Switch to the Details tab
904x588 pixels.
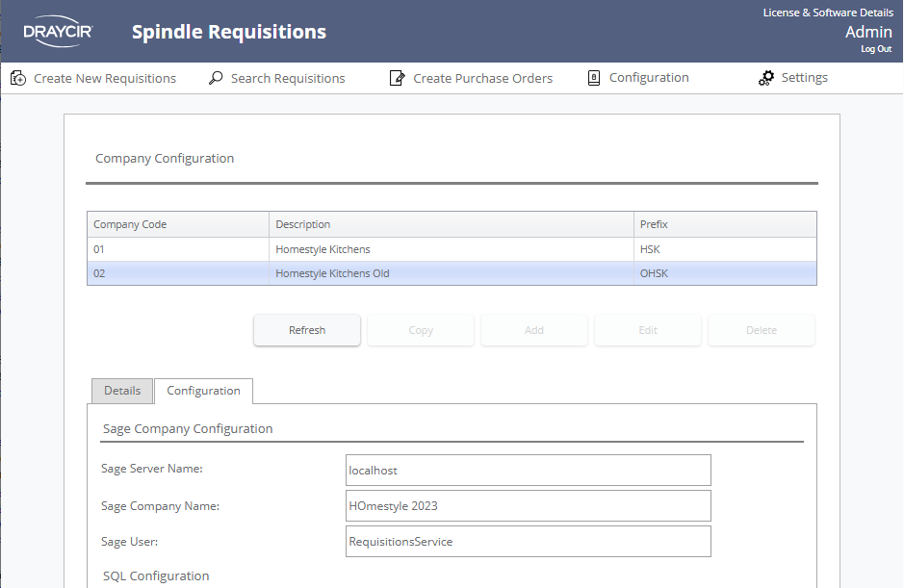click(122, 391)
